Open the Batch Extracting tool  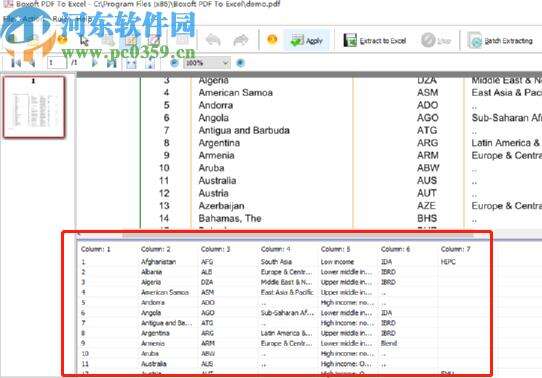[x=500, y=40]
